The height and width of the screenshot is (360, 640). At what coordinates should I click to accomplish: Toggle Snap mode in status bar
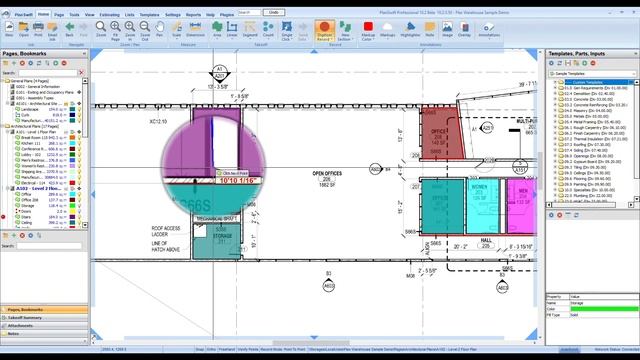pyautogui.click(x=200, y=349)
